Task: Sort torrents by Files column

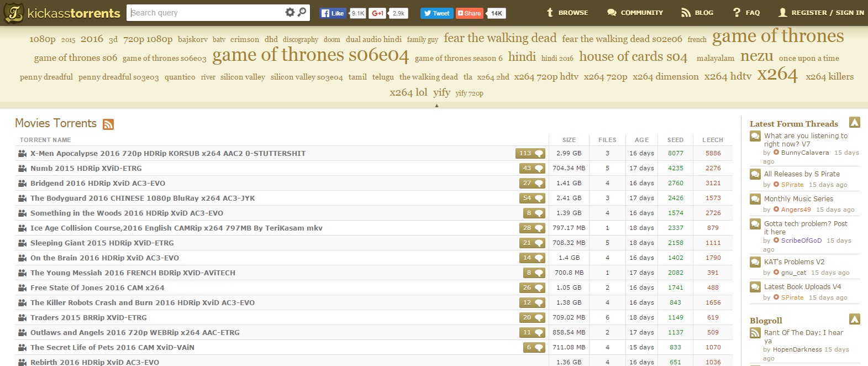Action: pos(607,140)
